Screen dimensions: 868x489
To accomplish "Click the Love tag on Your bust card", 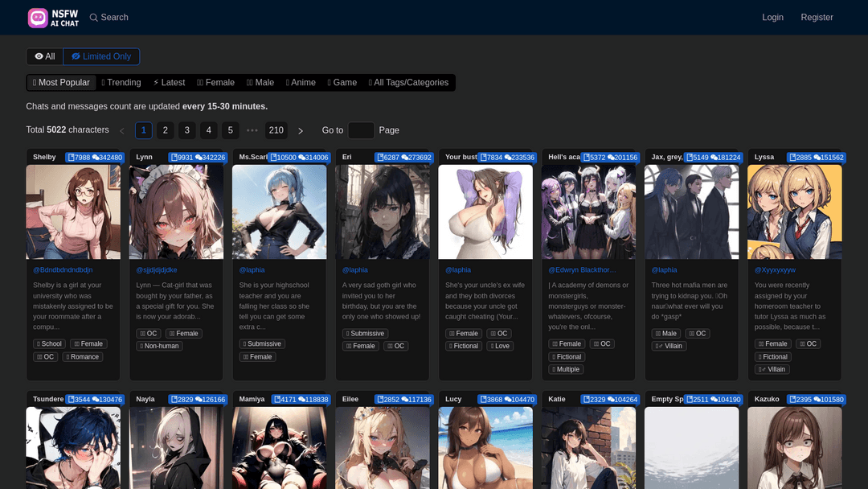I will (500, 346).
